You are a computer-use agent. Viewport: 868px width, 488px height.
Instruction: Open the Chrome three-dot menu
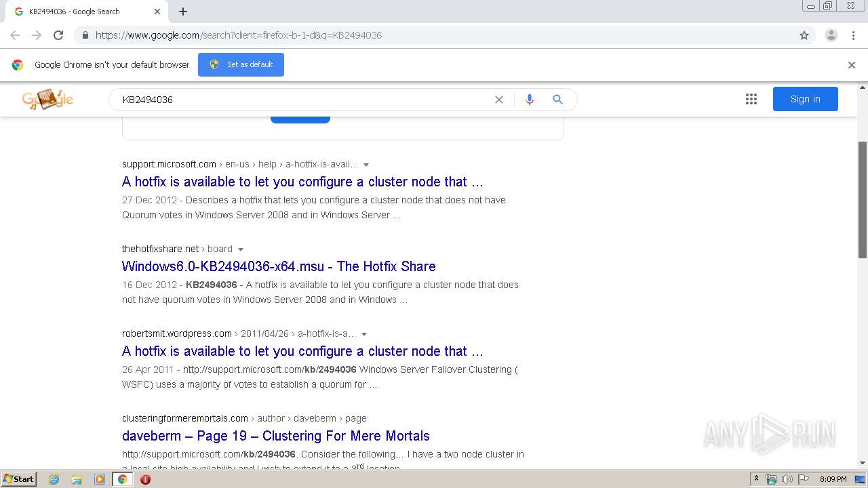pos(854,35)
